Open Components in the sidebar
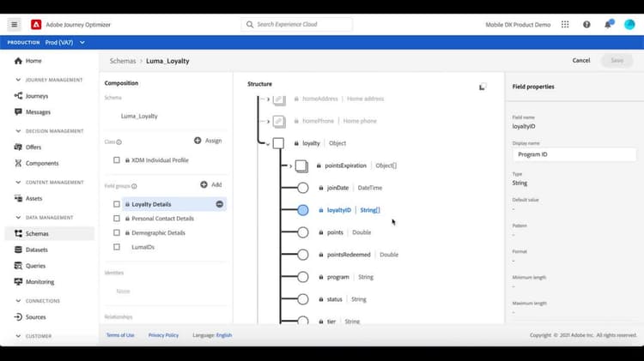Screen dimensions: 644x361 pos(42,163)
